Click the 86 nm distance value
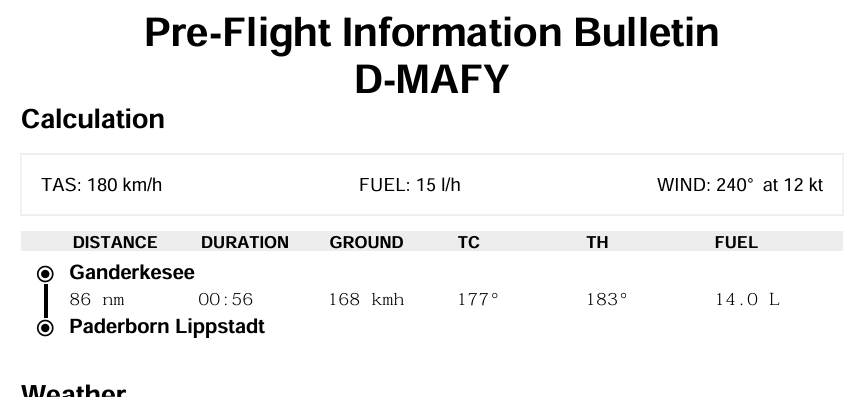This screenshot has width=863, height=397. click(97, 300)
